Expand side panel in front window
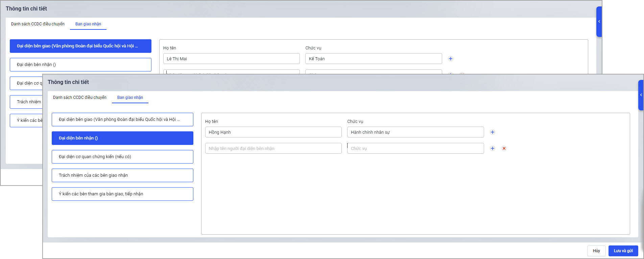Image resolution: width=644 pixels, height=259 pixels. [641, 95]
